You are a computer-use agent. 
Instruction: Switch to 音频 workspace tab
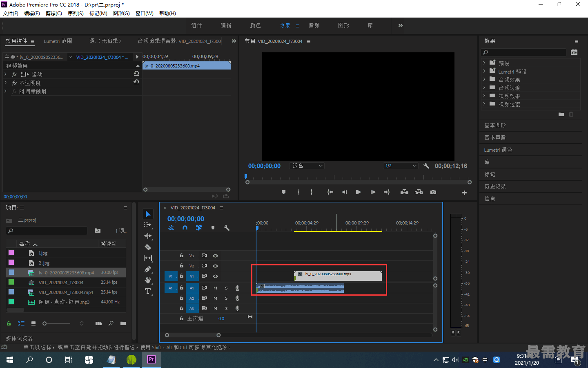314,25
